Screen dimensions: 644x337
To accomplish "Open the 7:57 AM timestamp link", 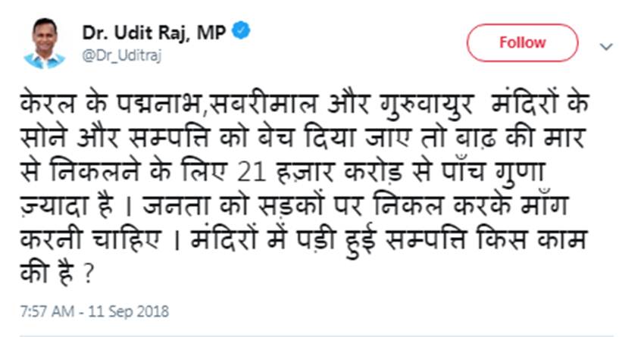I will (x=47, y=311).
